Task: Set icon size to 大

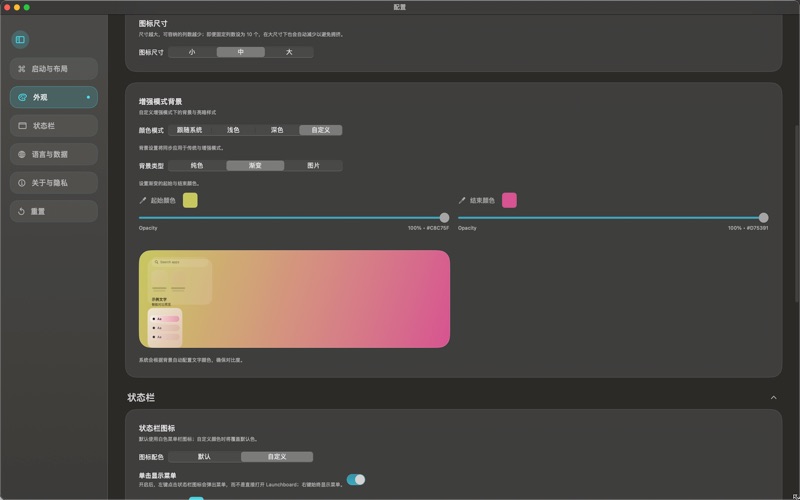Action: click(289, 52)
